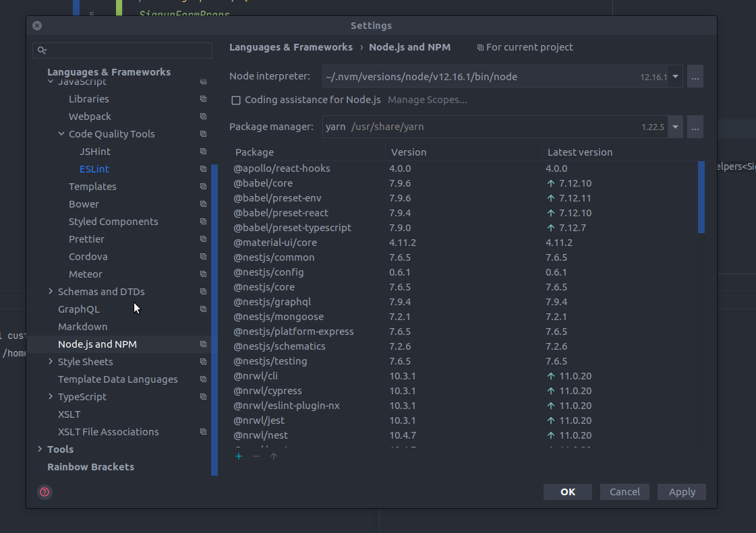
Task: Click the OK button
Action: click(x=567, y=491)
